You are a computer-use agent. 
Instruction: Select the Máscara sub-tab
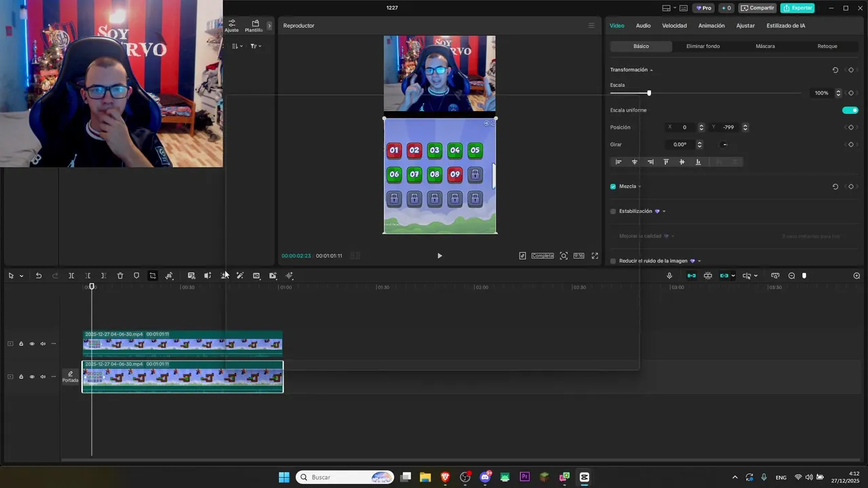point(765,46)
